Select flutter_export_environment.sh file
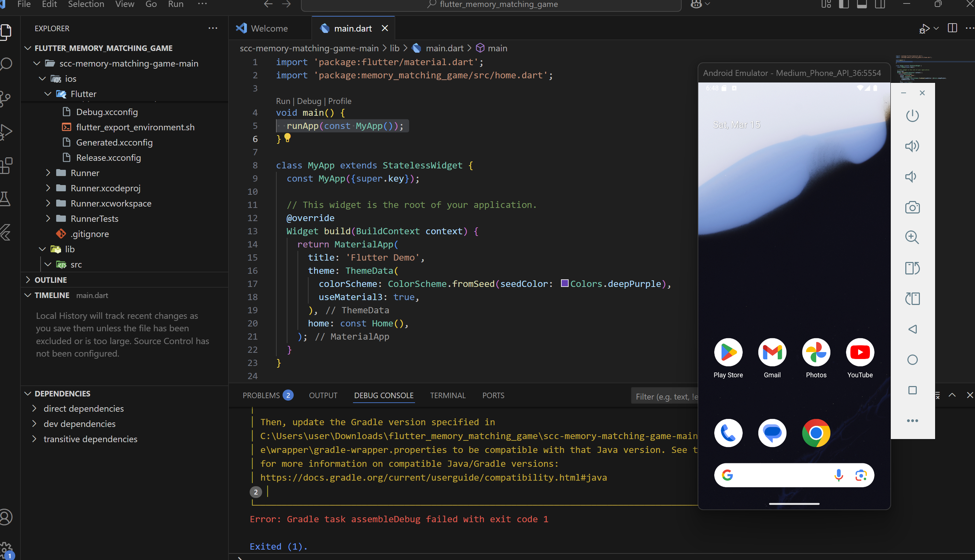 [x=135, y=127]
